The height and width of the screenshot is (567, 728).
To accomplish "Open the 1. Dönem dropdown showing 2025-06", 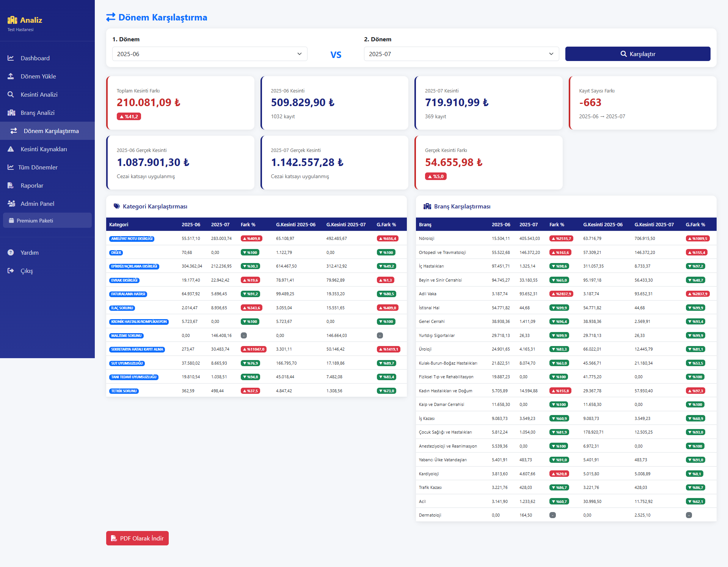I will pos(209,54).
